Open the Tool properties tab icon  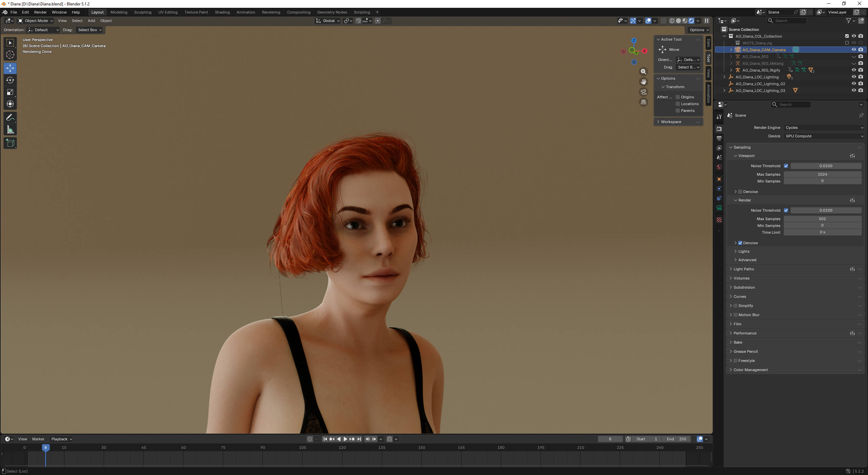719,117
